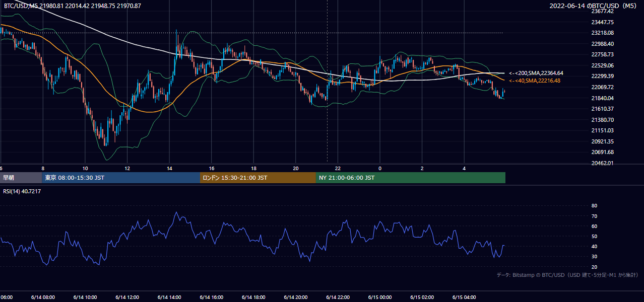Click the 6/14 22:00 date label
The width and height of the screenshot is (644, 302).
[338, 297]
